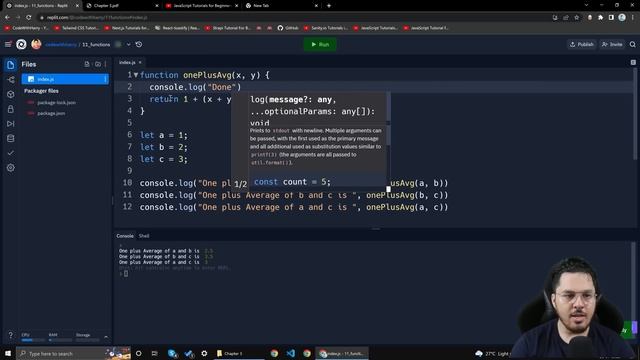The image size is (640, 360).
Task: Open index.js file options menu
Action: click(105, 79)
